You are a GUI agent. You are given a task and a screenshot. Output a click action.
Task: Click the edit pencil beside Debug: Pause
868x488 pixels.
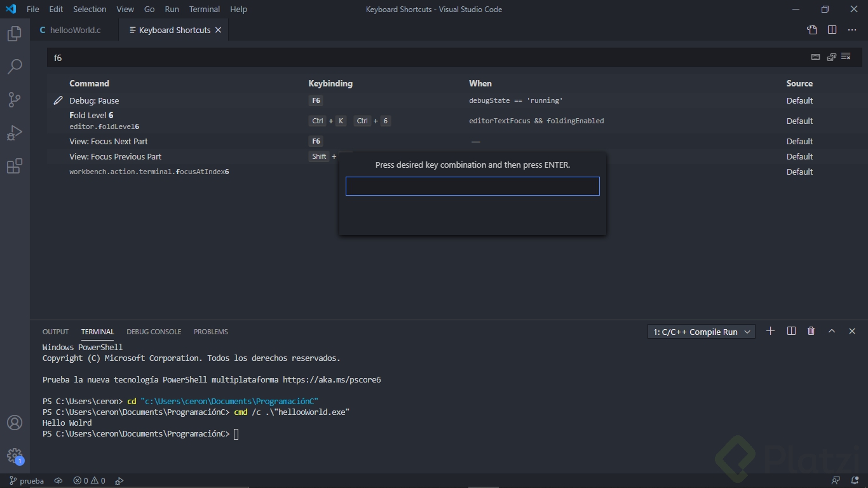58,100
